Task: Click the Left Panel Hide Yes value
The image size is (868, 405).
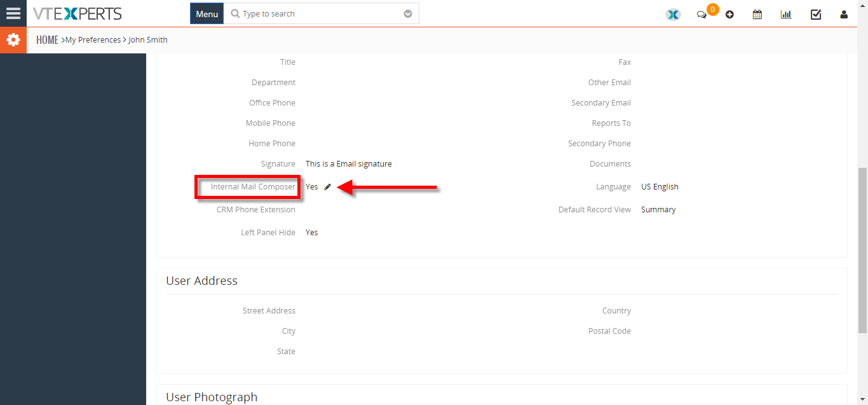Action: coord(311,233)
